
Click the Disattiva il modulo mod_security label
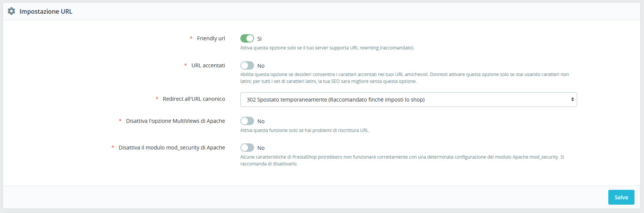coord(172,148)
